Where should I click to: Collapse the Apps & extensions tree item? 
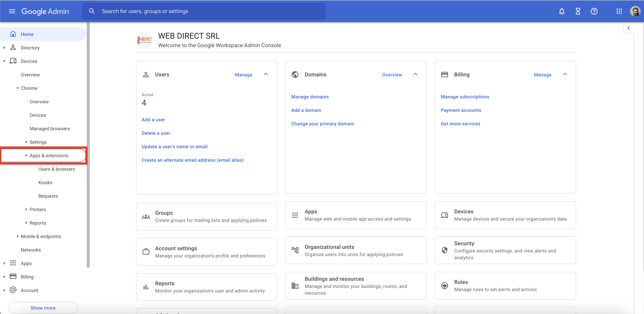point(26,155)
